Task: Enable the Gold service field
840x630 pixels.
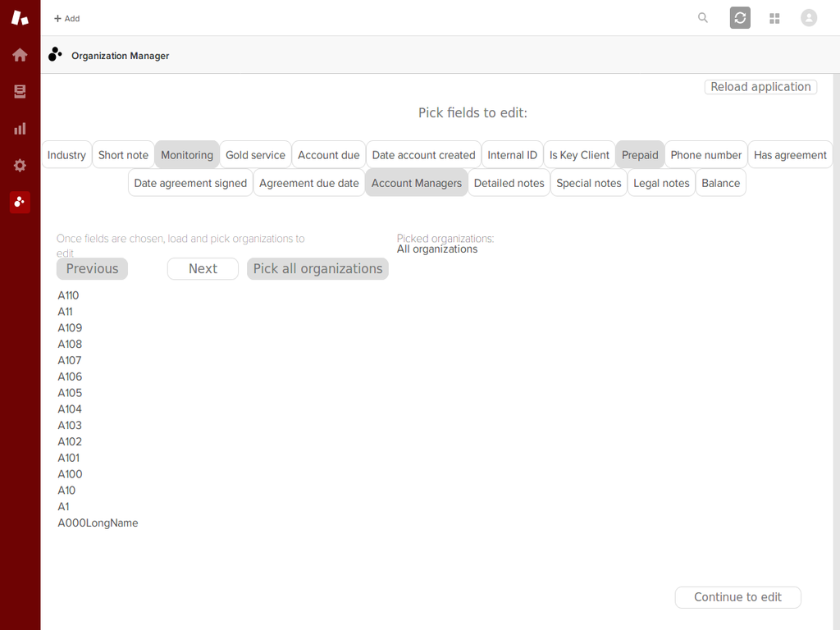Action: [255, 155]
